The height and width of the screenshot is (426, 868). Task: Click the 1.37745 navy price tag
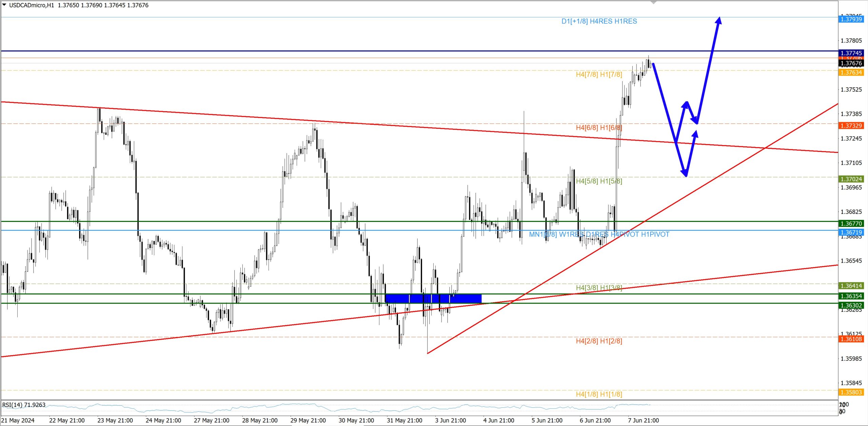tap(851, 53)
